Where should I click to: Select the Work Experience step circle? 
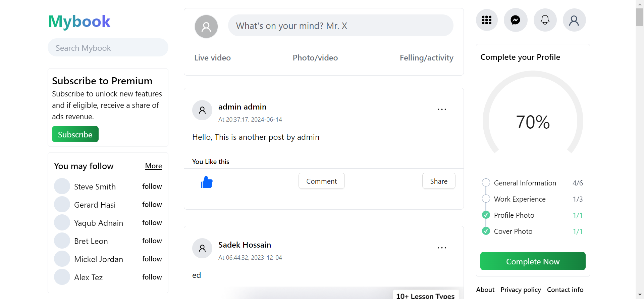(486, 199)
